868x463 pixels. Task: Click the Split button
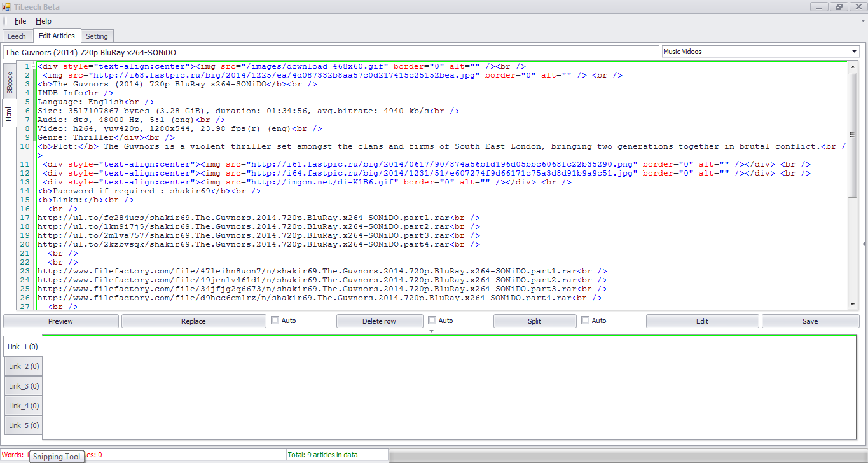pos(534,321)
